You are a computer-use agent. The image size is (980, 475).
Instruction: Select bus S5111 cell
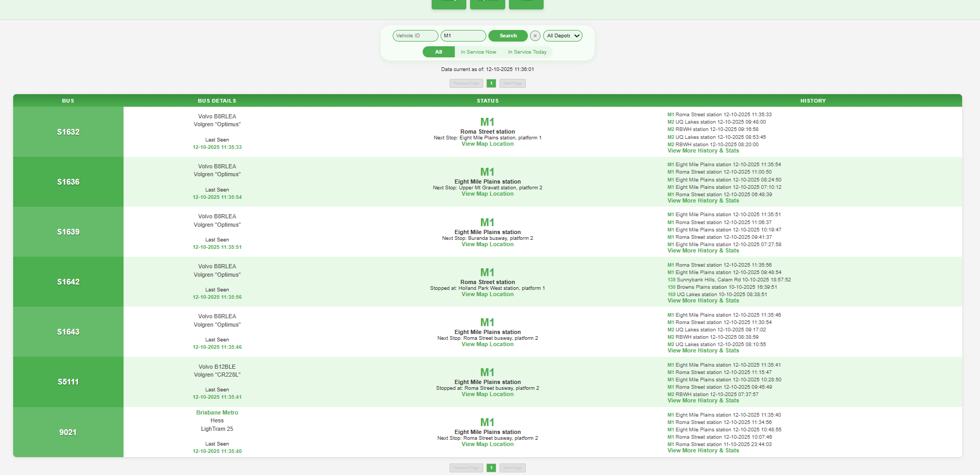point(68,382)
